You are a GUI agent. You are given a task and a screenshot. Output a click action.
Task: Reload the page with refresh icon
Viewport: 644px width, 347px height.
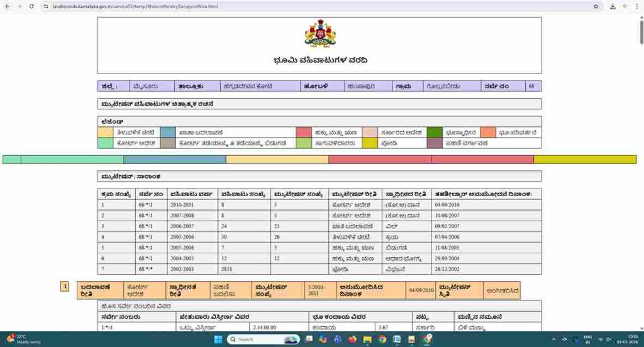coord(32,6)
